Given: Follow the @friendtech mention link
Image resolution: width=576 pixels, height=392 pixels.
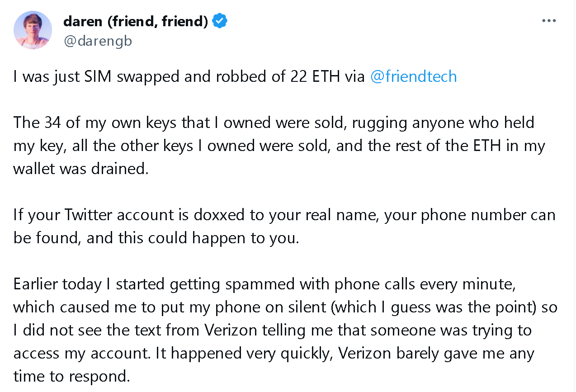Looking at the screenshot, I should (413, 76).
